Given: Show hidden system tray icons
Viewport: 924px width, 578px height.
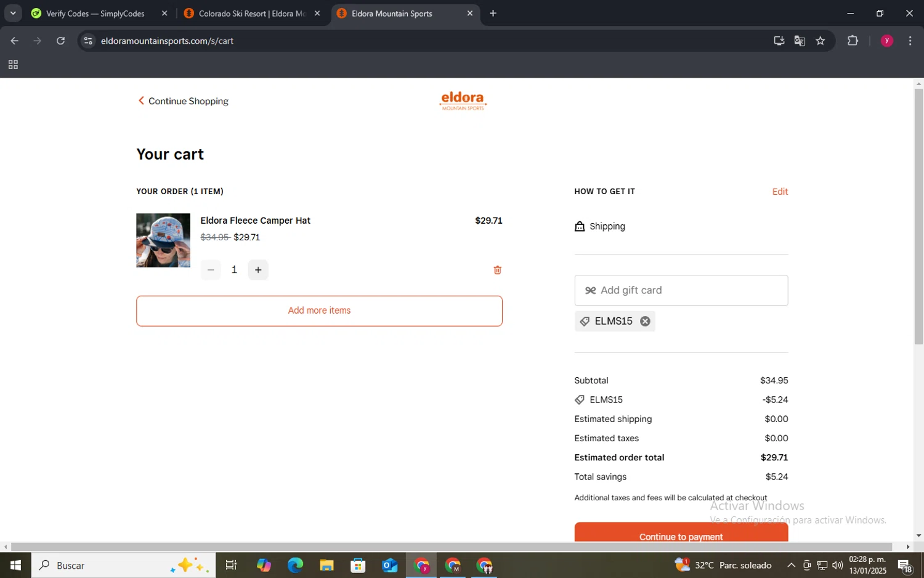Looking at the screenshot, I should (x=791, y=565).
